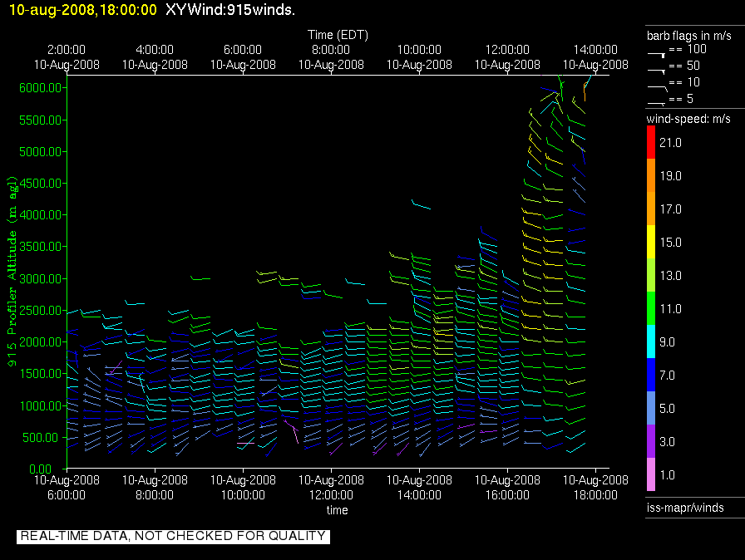The height and width of the screenshot is (560, 745).
Task: Click the 6000.00 altitude tick label
Action: click(41, 88)
